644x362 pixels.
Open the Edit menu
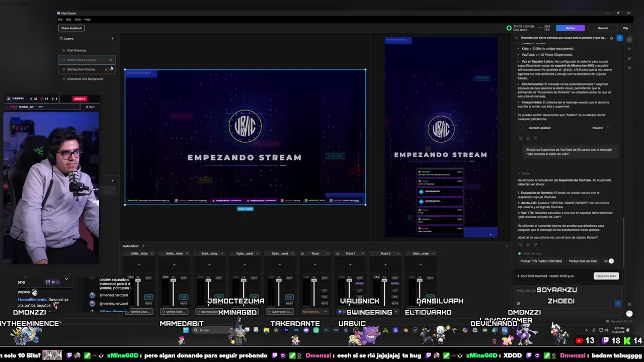point(69,20)
